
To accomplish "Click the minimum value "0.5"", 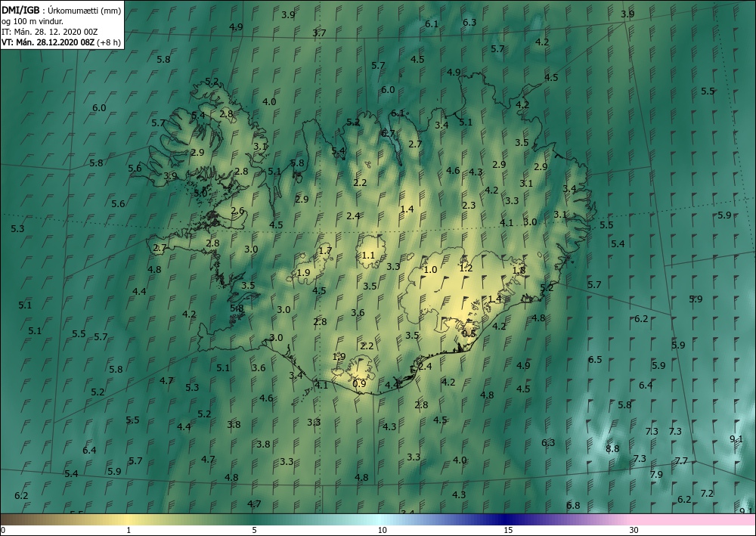I will click(469, 334).
